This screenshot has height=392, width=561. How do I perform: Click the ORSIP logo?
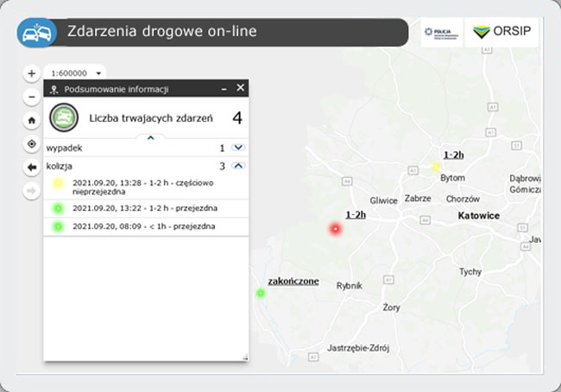[501, 33]
